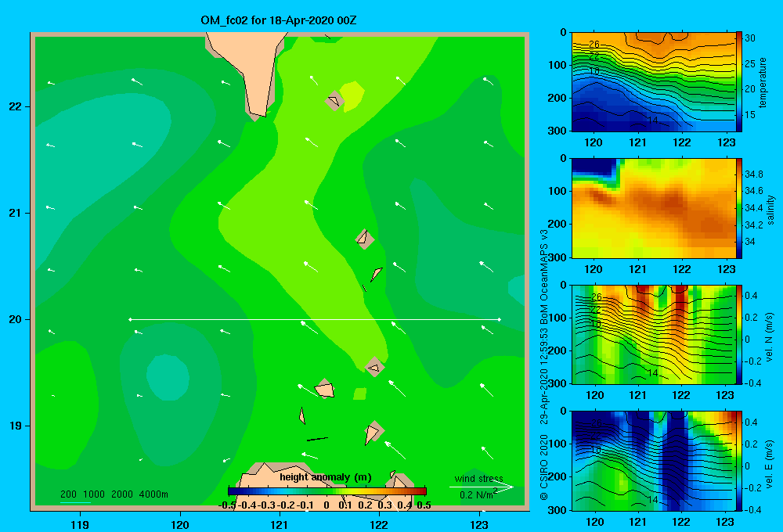This screenshot has width=783, height=532.
Task: Click the -0.5 value on the height anomaly colorbar
Action: click(x=227, y=505)
